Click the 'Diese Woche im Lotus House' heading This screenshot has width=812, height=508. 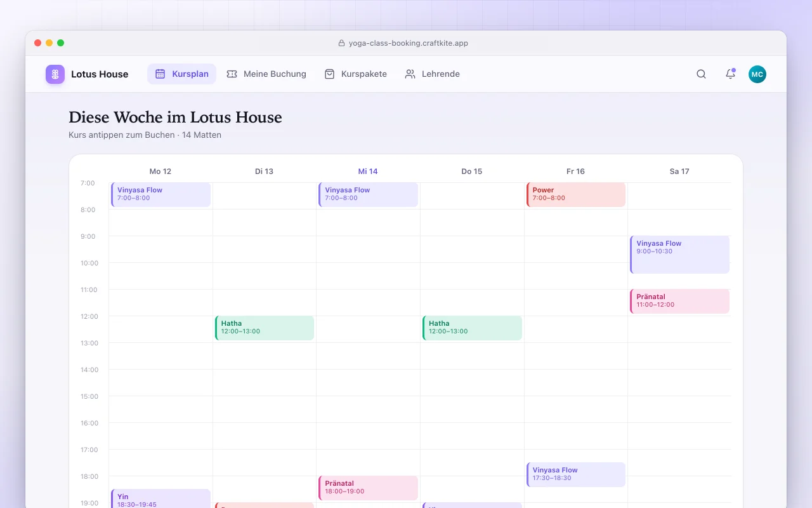click(175, 117)
